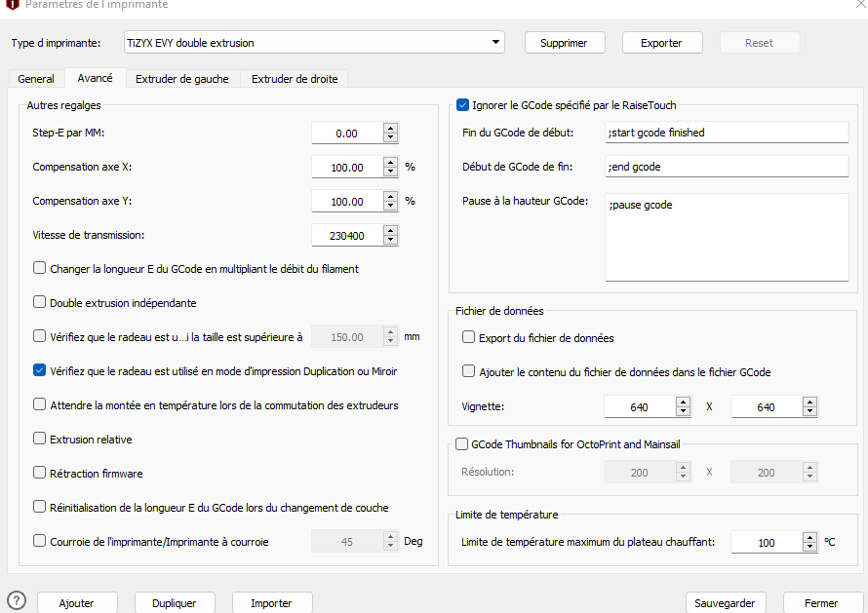This screenshot has height=613, width=868.
Task: Click the Exporter button
Action: pos(662,43)
